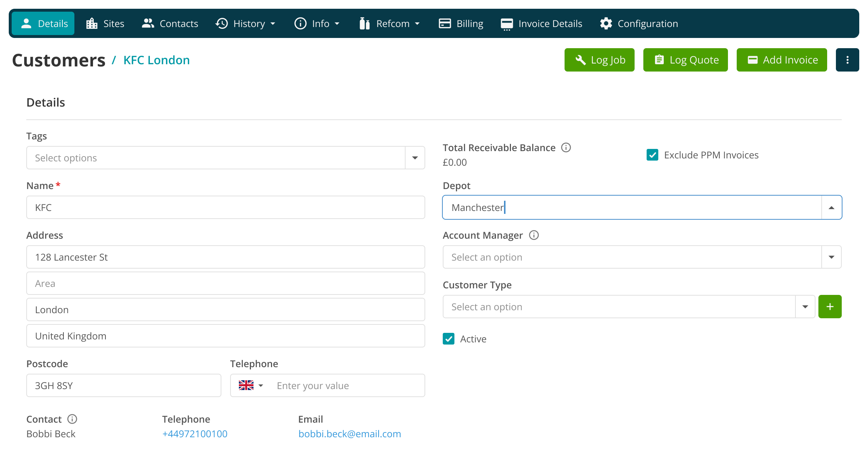Screen dimensions: 868x473
Task: Click the three-dot more options button
Action: click(847, 60)
